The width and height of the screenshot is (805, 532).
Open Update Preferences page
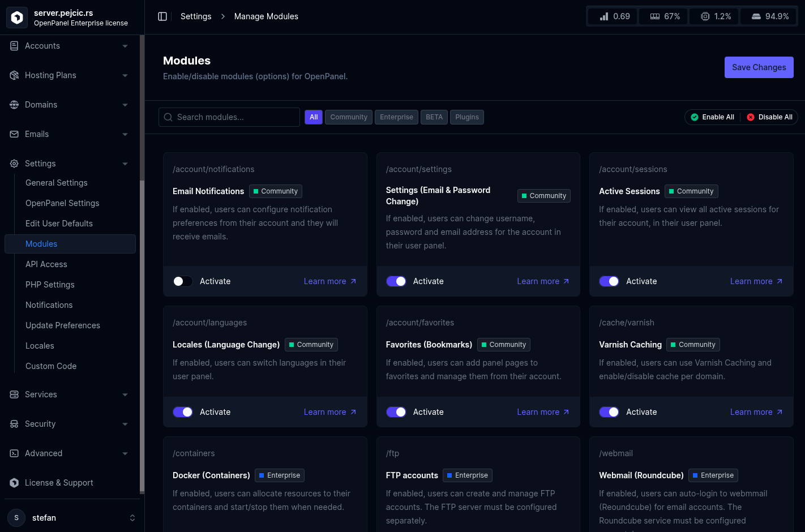(63, 325)
